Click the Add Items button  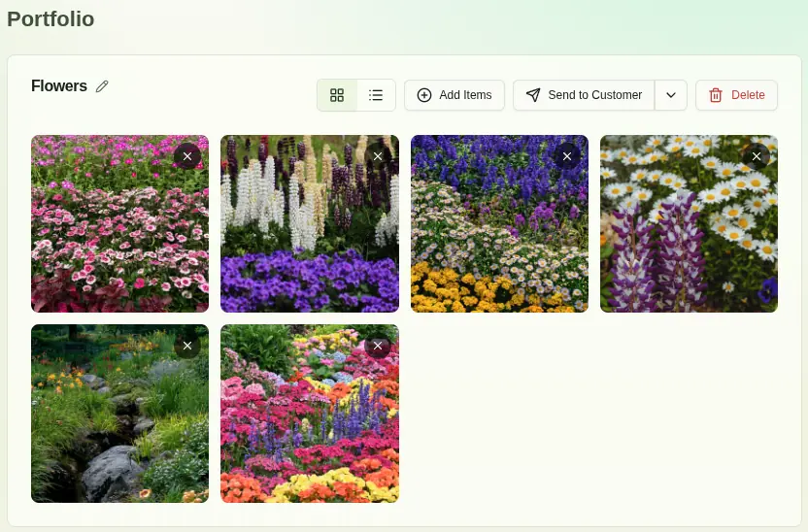pyautogui.click(x=454, y=95)
